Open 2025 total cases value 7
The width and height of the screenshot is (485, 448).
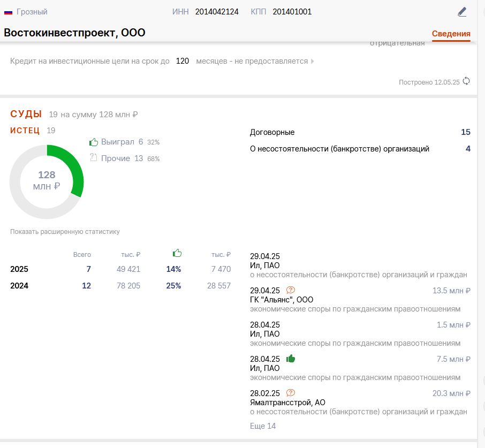(88, 269)
